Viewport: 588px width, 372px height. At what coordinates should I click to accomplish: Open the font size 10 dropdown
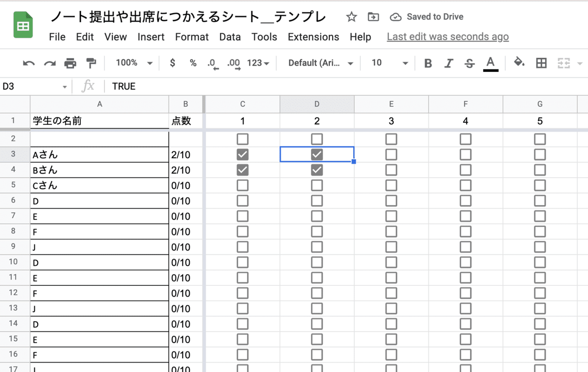(x=390, y=63)
